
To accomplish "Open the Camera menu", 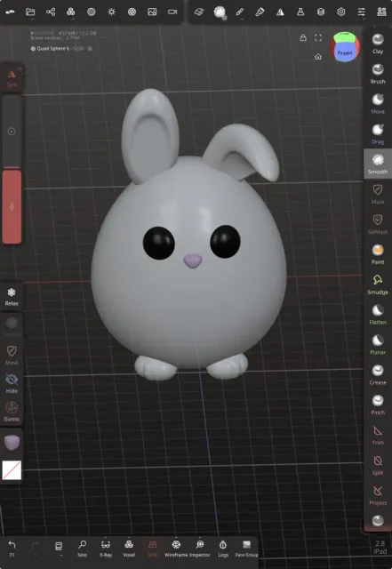I will tap(172, 12).
